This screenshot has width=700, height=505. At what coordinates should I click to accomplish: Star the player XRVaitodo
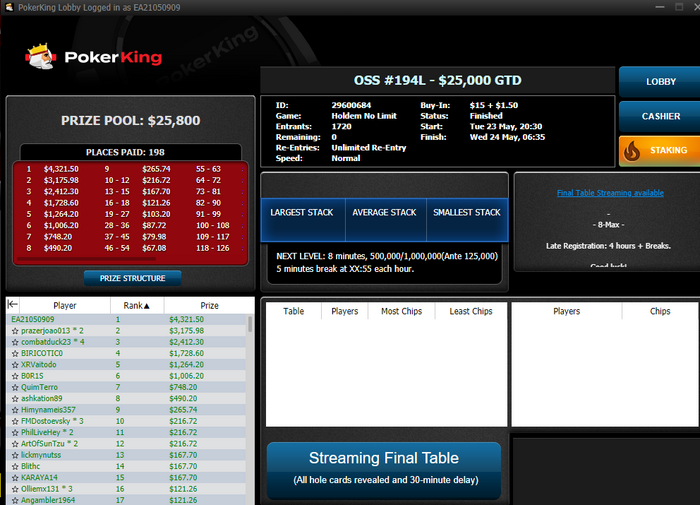tap(15, 365)
